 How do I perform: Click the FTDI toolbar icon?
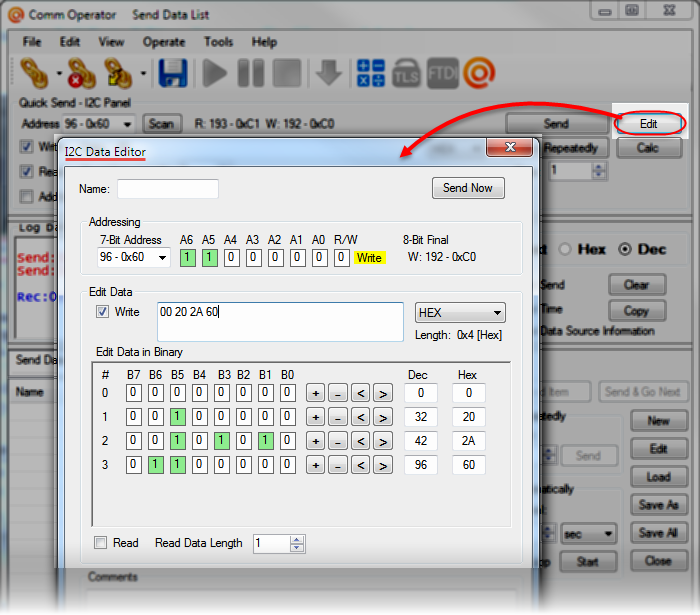coord(442,73)
